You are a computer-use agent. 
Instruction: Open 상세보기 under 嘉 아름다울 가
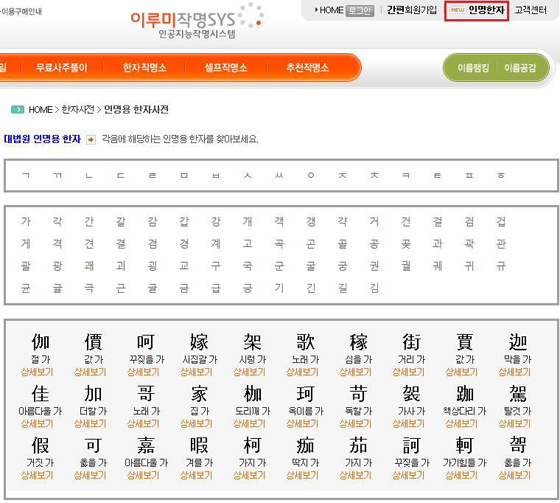[143, 475]
